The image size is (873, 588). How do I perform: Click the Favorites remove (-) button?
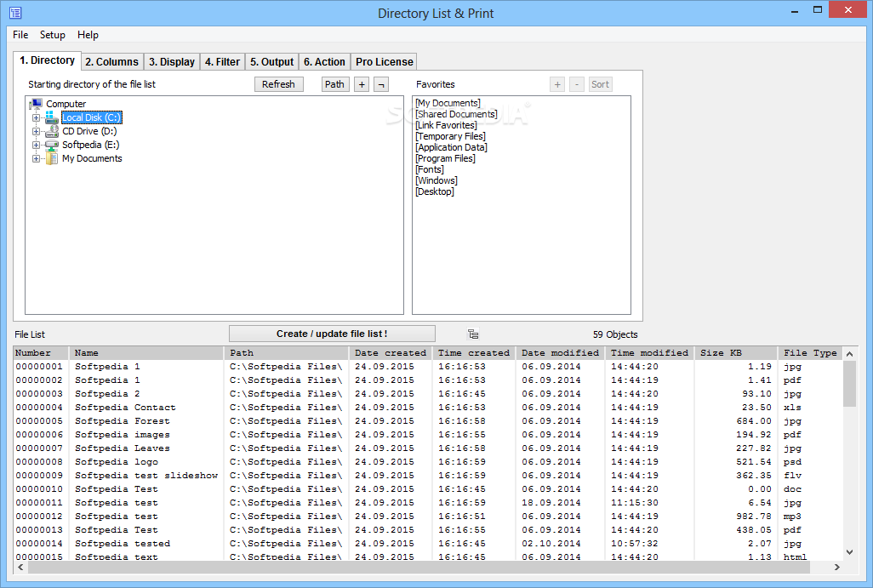coord(577,84)
